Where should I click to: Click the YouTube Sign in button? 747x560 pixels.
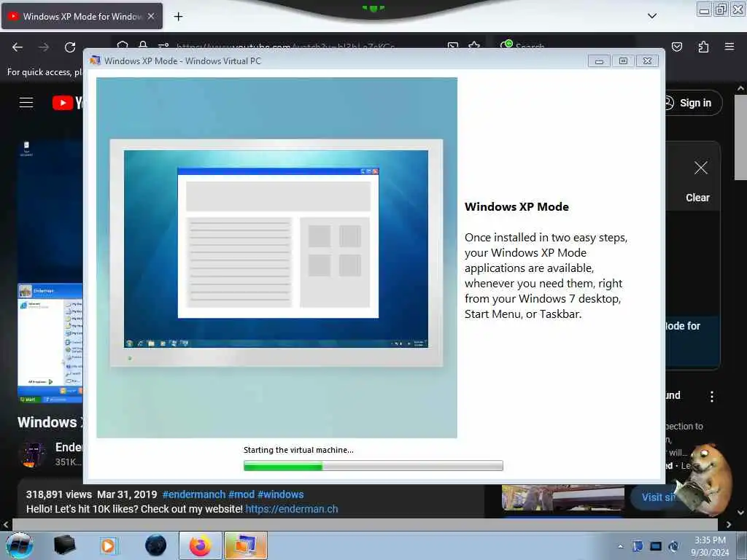coord(690,103)
